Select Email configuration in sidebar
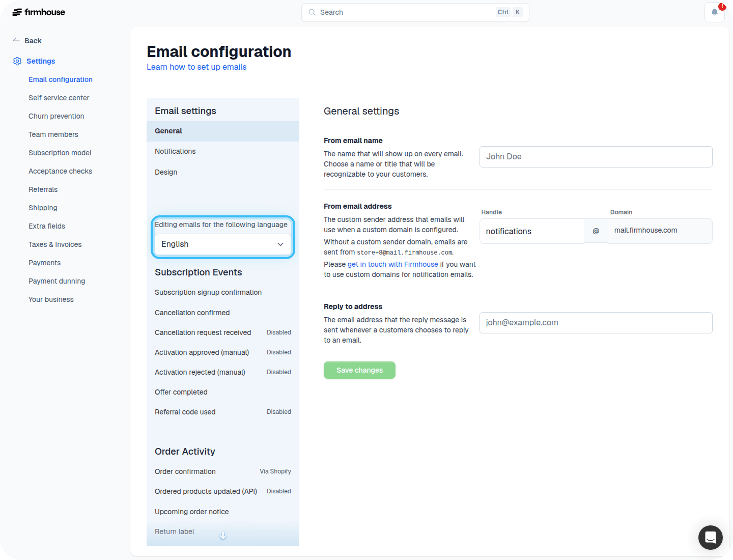Image resolution: width=733 pixels, height=560 pixels. 61,79
